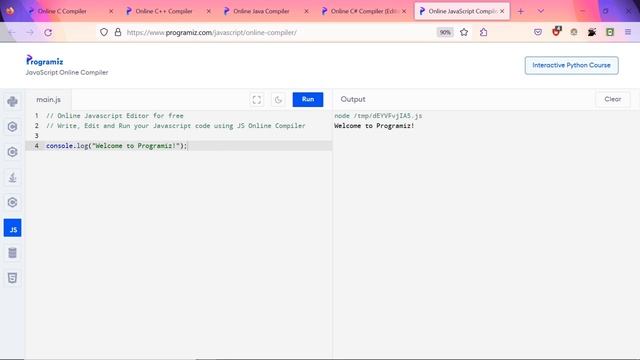Select the main.js file tab

(49, 100)
